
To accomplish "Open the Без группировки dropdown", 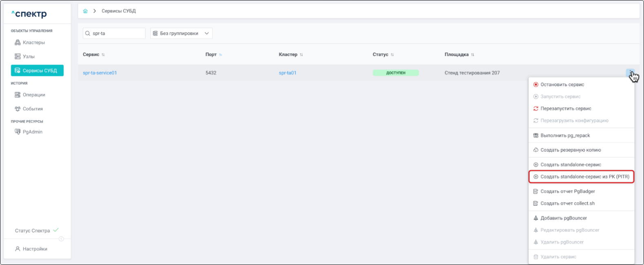I will pos(181,33).
